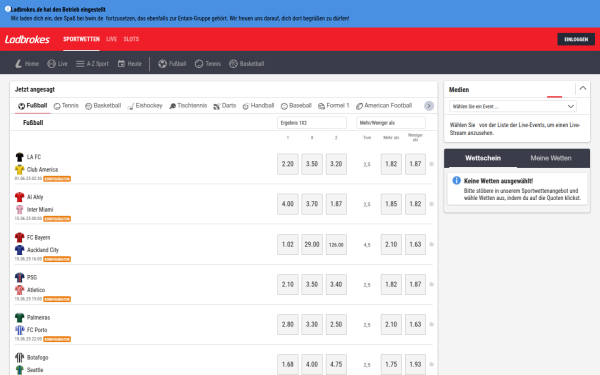Open the Ergebnis 1X2 market dropdown
Image resolution: width=600 pixels, height=375 pixels.
click(312, 123)
